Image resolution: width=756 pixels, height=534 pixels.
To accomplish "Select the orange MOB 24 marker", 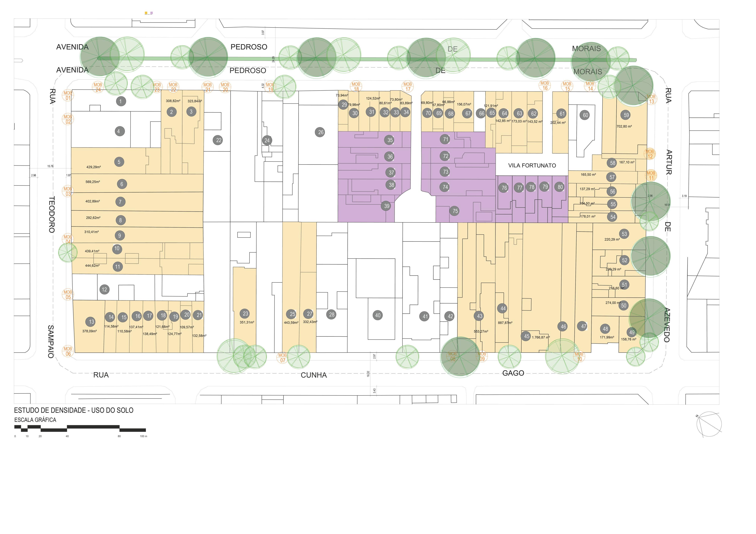I will [98, 87].
